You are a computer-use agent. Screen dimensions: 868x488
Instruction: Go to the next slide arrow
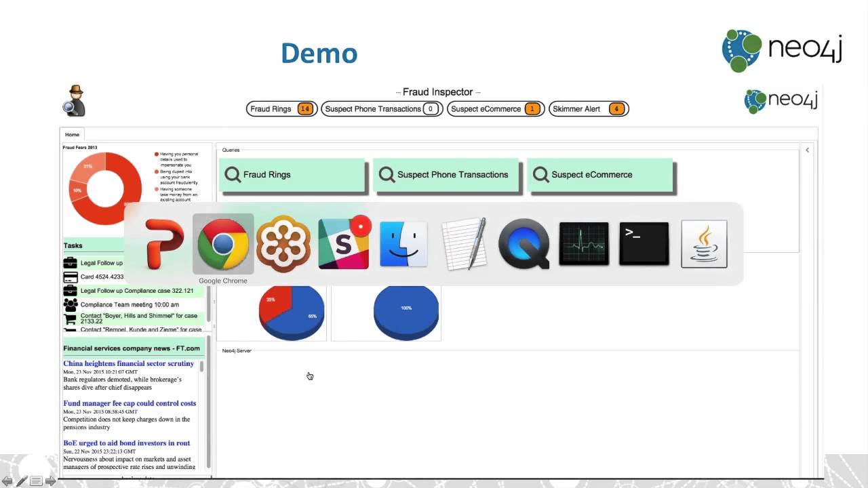pos(50,481)
